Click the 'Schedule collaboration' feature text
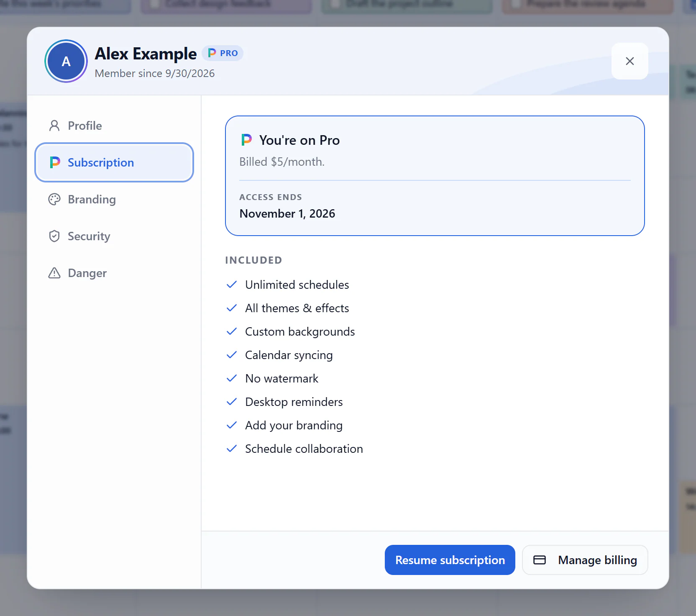Viewport: 696px width, 616px height. [304, 449]
